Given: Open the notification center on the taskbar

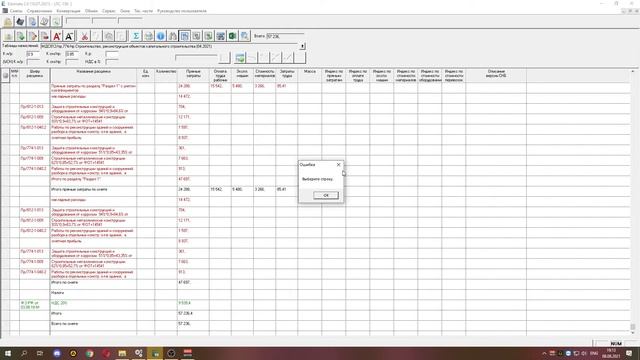Looking at the screenshot, I should click(629, 353).
